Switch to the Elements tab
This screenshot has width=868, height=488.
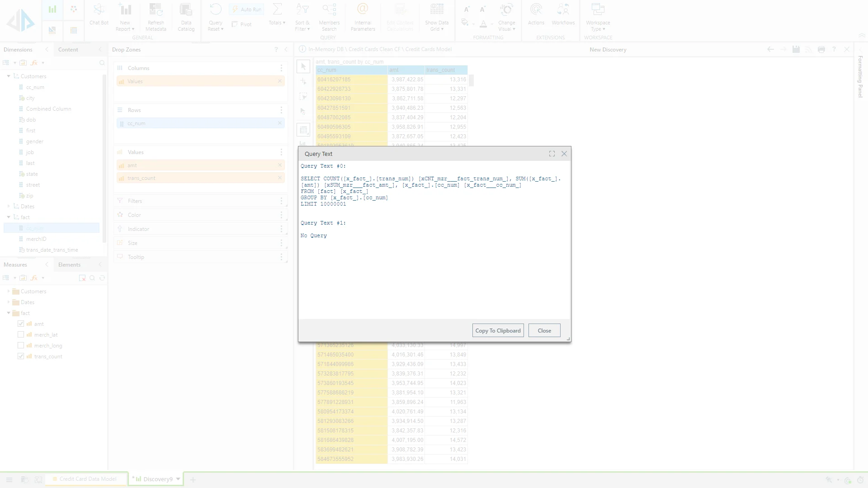[69, 265]
